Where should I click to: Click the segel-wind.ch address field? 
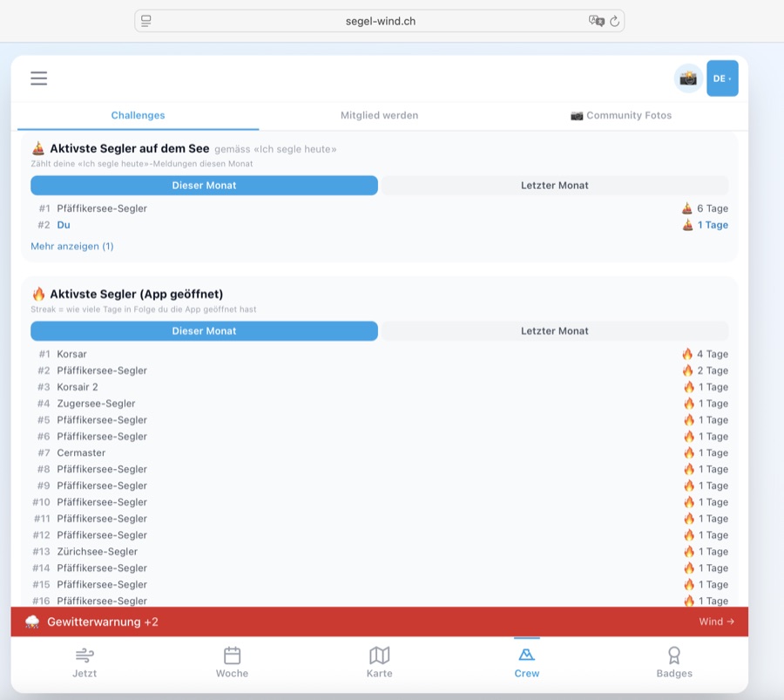[x=380, y=21]
